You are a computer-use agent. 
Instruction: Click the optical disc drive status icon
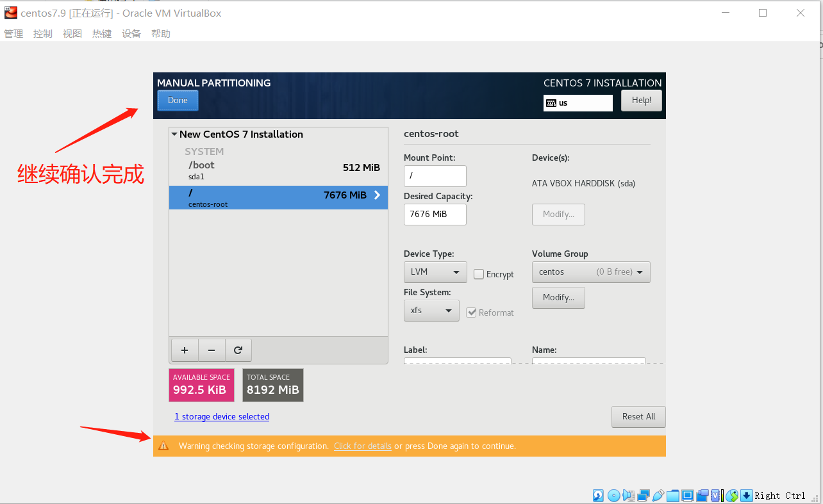pyautogui.click(x=613, y=496)
